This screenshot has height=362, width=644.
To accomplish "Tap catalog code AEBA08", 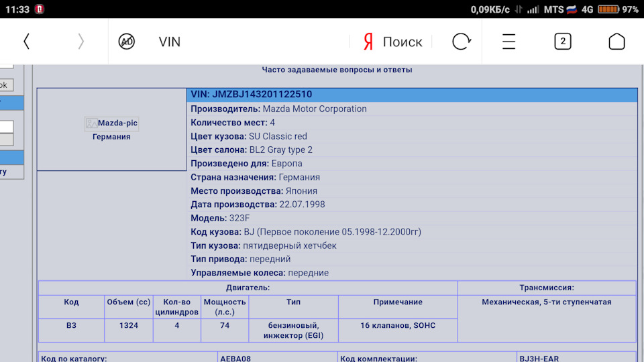I will [235, 358].
